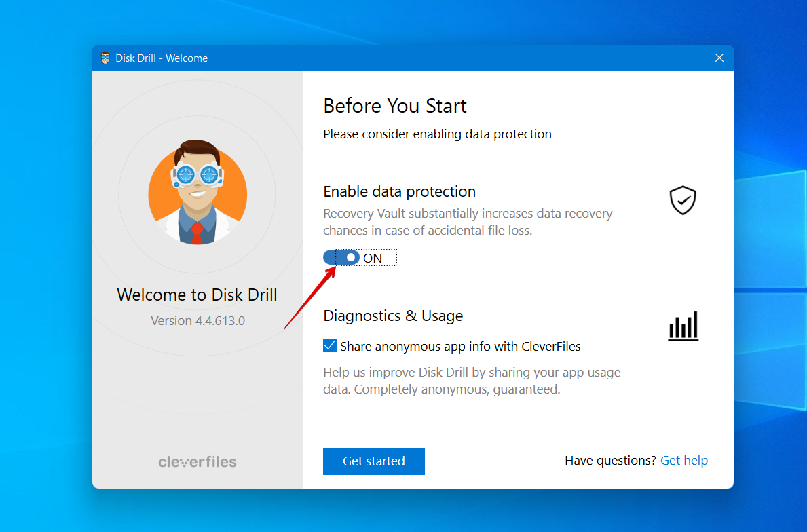Screen dimensions: 807x532
Task: Click Help us improve Disk Drill text
Action: [x=472, y=381]
